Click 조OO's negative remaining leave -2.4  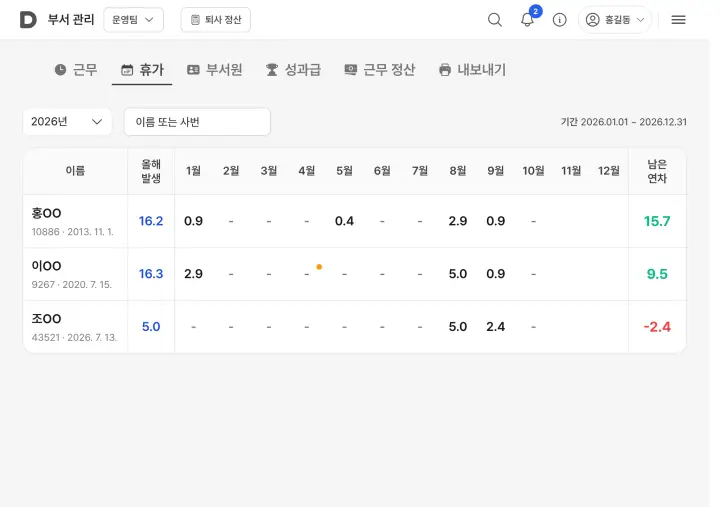[657, 327]
